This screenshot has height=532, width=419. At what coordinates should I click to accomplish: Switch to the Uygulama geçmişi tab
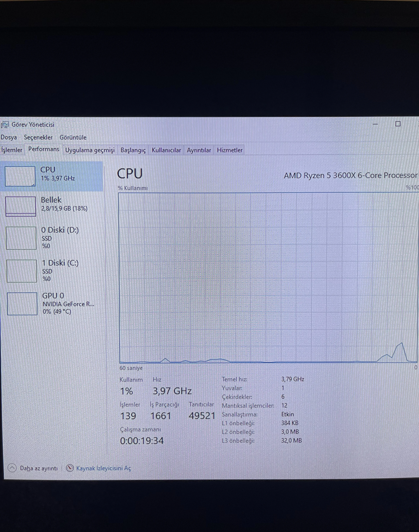pos(90,150)
